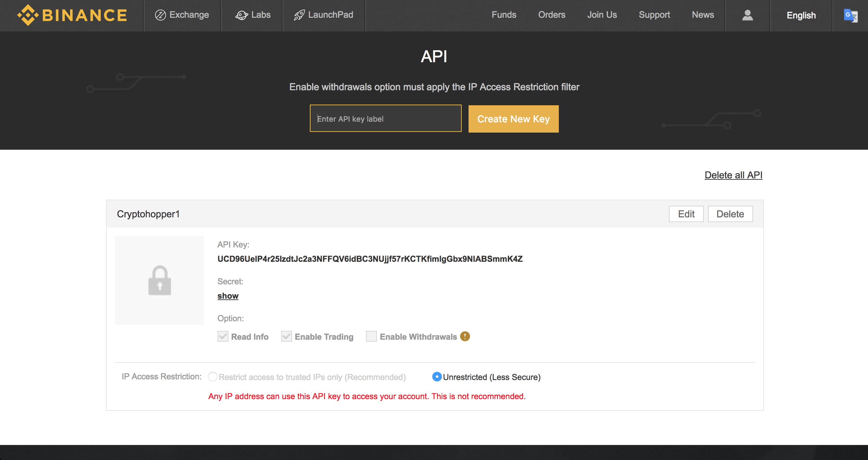Go to Join Us page

(602, 15)
